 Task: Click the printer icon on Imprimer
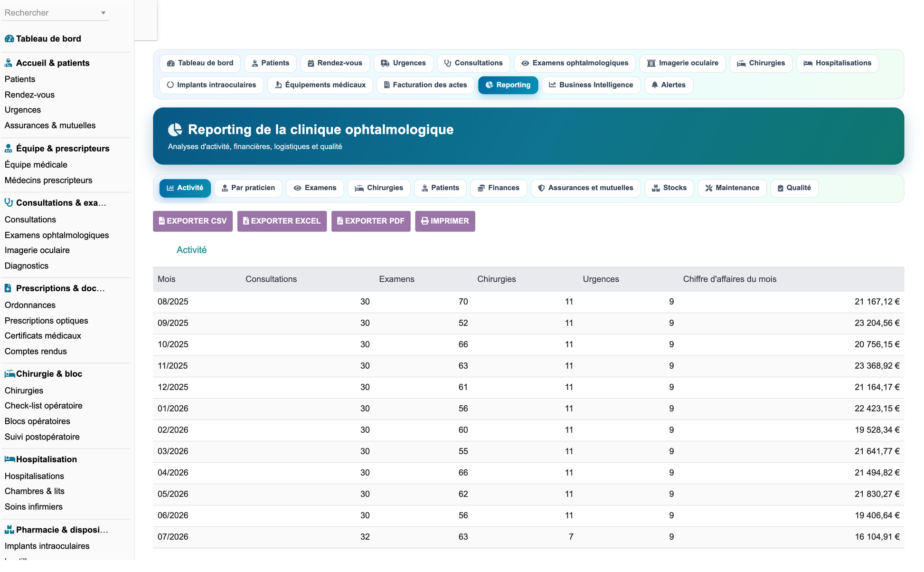pyautogui.click(x=425, y=221)
